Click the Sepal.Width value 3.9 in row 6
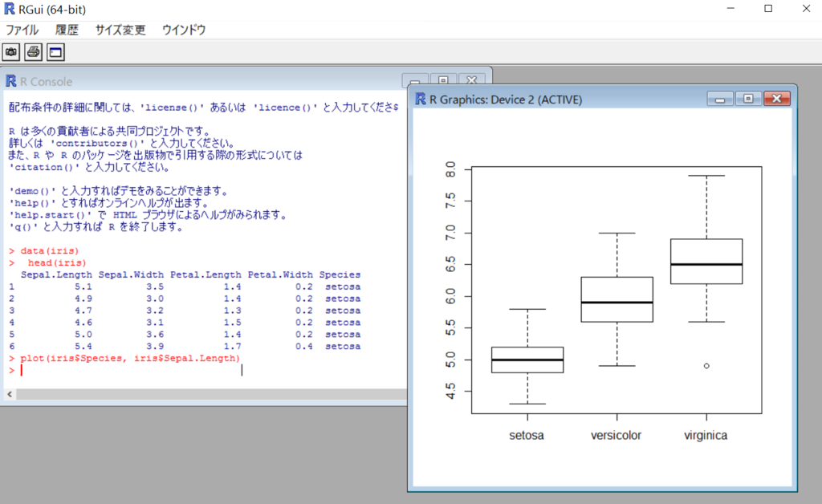The height and width of the screenshot is (504, 822). (x=155, y=347)
